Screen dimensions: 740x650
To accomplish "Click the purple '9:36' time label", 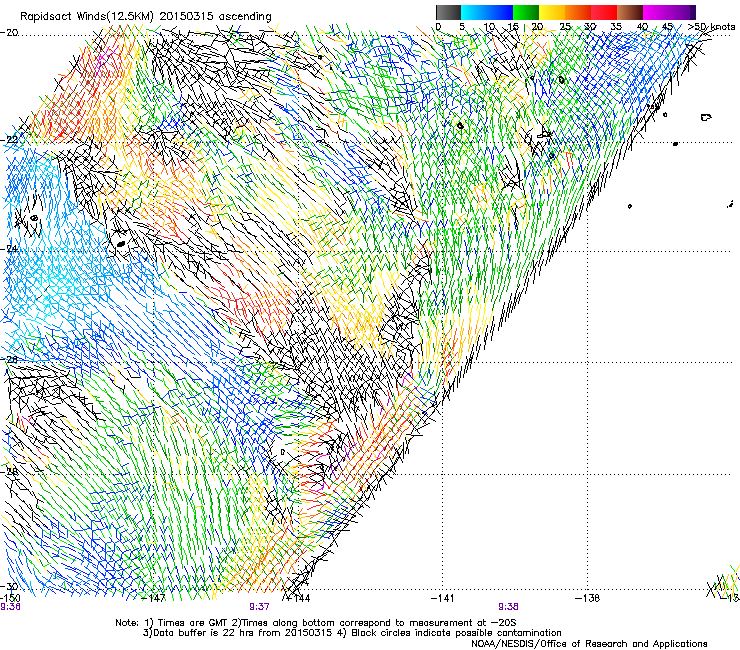I will point(10,607).
